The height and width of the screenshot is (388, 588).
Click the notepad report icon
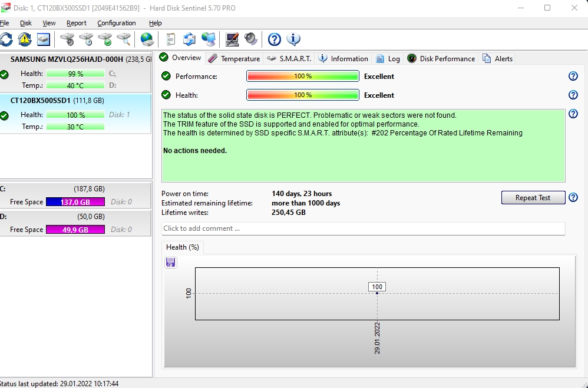171,39
